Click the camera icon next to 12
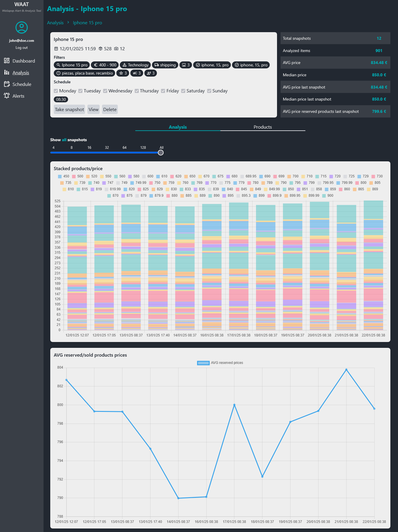 tap(116, 49)
